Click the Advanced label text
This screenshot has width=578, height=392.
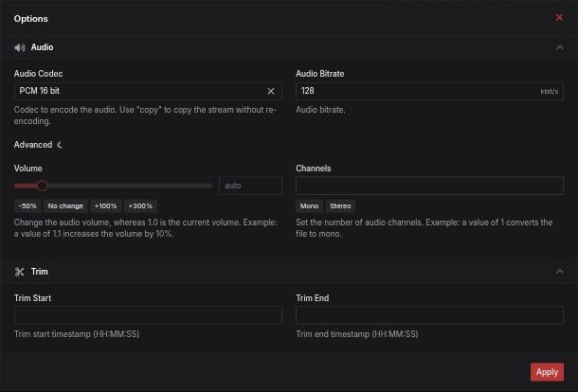pyautogui.click(x=33, y=145)
